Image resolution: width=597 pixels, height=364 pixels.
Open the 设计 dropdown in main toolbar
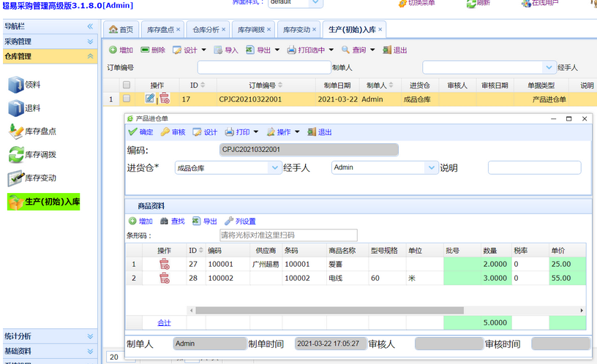(x=203, y=50)
